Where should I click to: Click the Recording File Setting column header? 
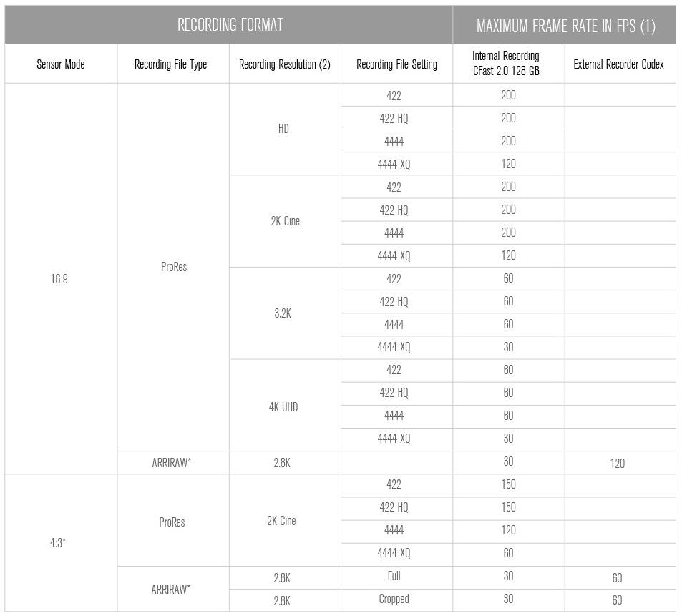[x=396, y=64]
